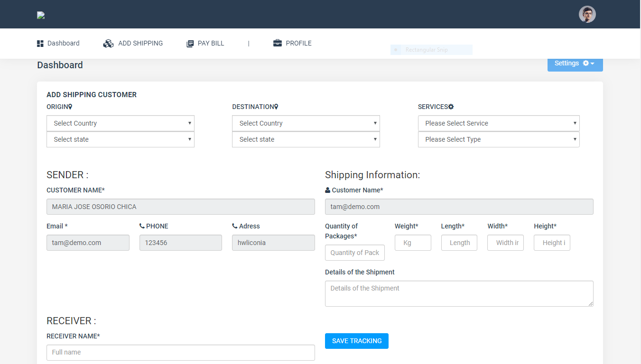Go to the ADD SHIPPING menu item
641x364 pixels.
(x=140, y=43)
